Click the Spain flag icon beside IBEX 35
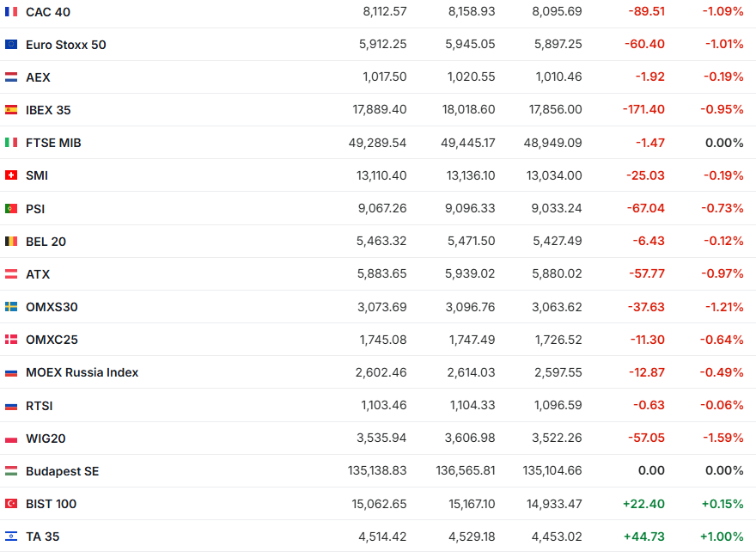The width and height of the screenshot is (756, 552). click(11, 110)
